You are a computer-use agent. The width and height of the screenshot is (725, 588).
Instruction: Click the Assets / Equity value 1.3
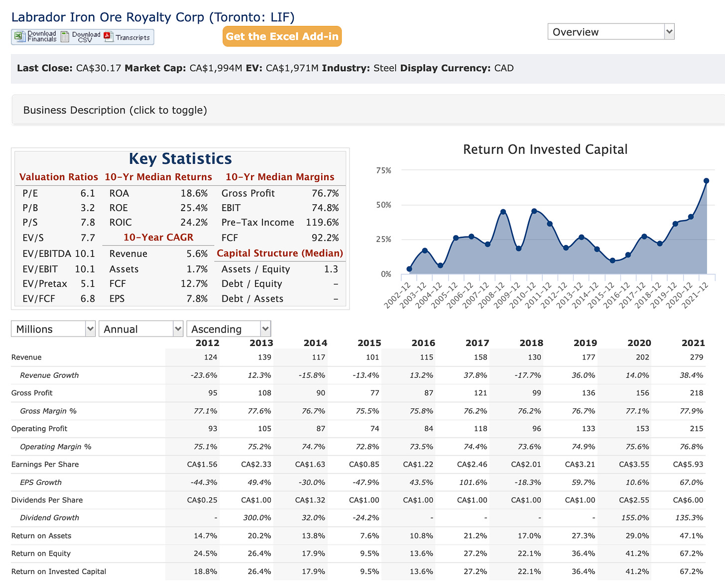(x=331, y=269)
